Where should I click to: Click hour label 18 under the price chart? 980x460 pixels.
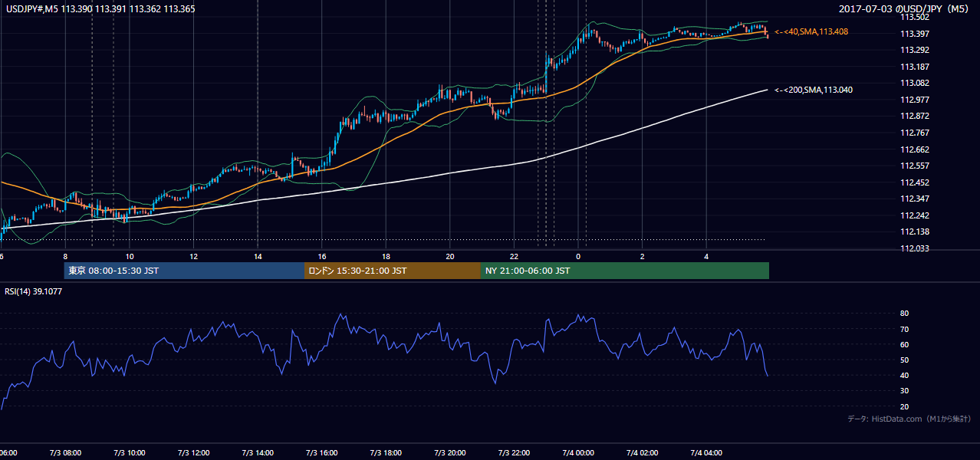tap(386, 257)
